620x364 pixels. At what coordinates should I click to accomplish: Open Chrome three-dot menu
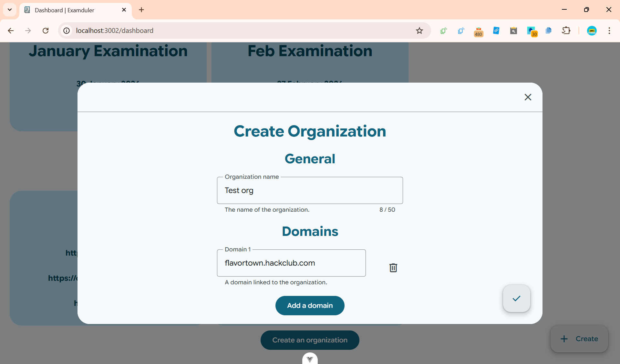click(x=609, y=31)
